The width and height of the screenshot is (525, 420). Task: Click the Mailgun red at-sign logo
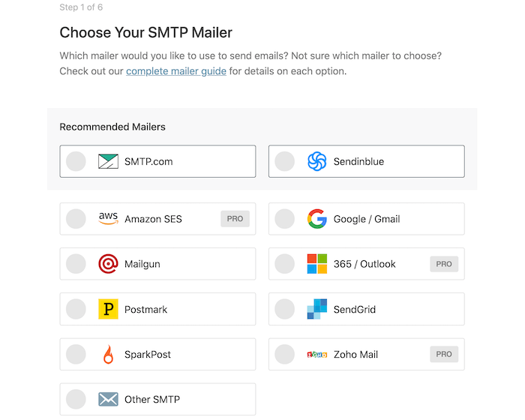(x=108, y=264)
